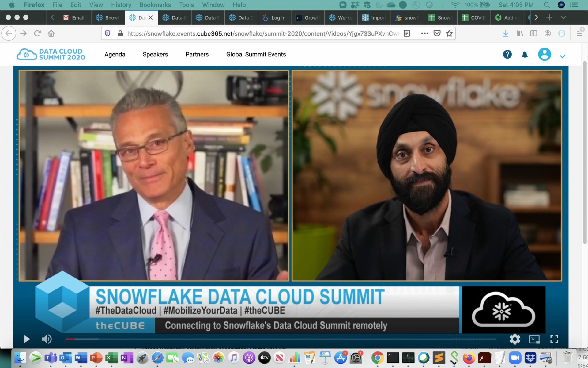Open the Tools menu
Image resolution: width=588 pixels, height=368 pixels.
pyautogui.click(x=187, y=5)
